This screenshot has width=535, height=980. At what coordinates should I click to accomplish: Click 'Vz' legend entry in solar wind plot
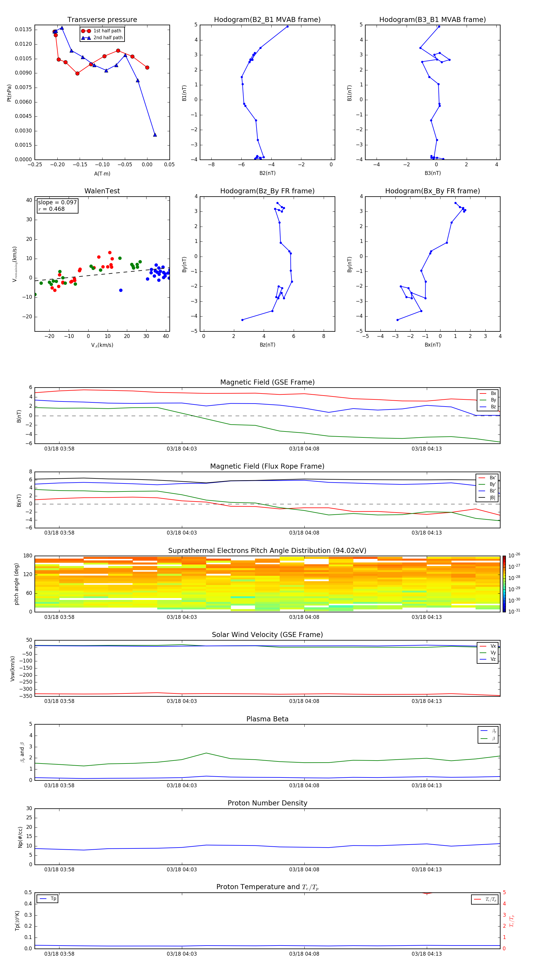point(488,659)
